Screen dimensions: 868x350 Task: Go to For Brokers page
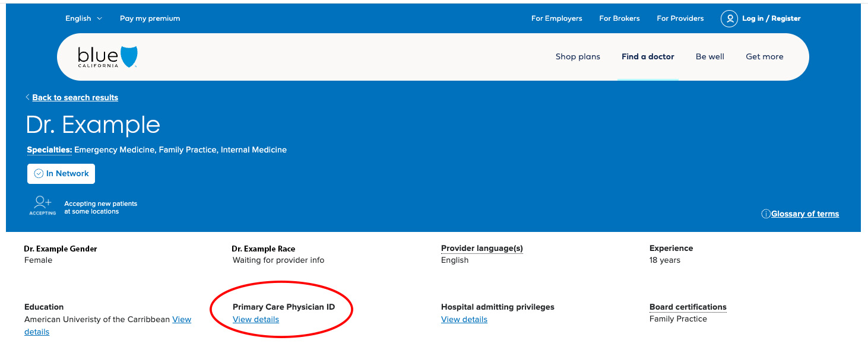pos(619,18)
